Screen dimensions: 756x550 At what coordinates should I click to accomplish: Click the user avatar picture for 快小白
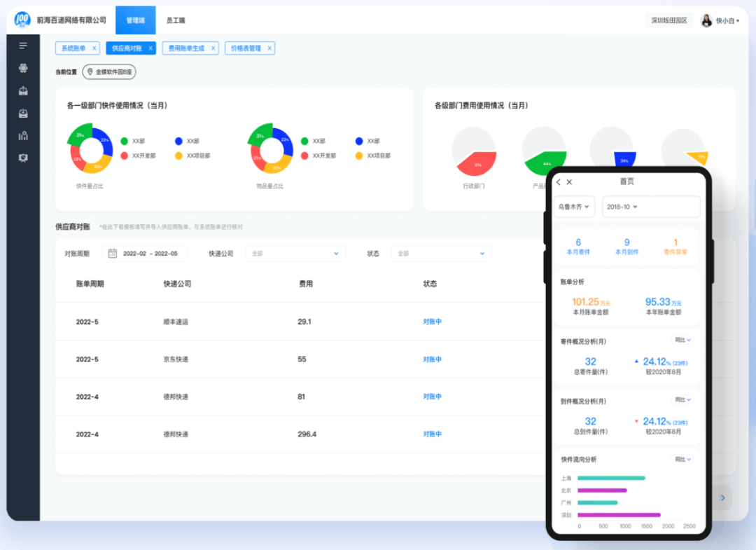tap(706, 20)
